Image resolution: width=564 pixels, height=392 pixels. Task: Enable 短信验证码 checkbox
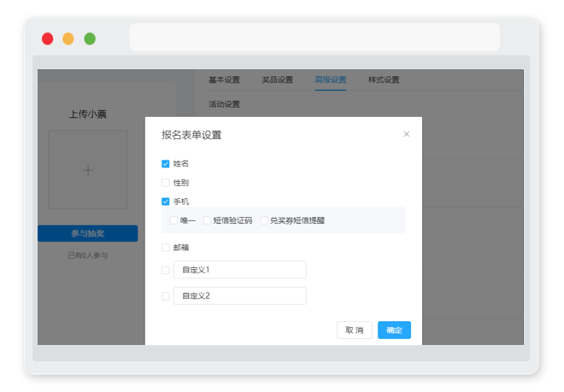point(207,220)
